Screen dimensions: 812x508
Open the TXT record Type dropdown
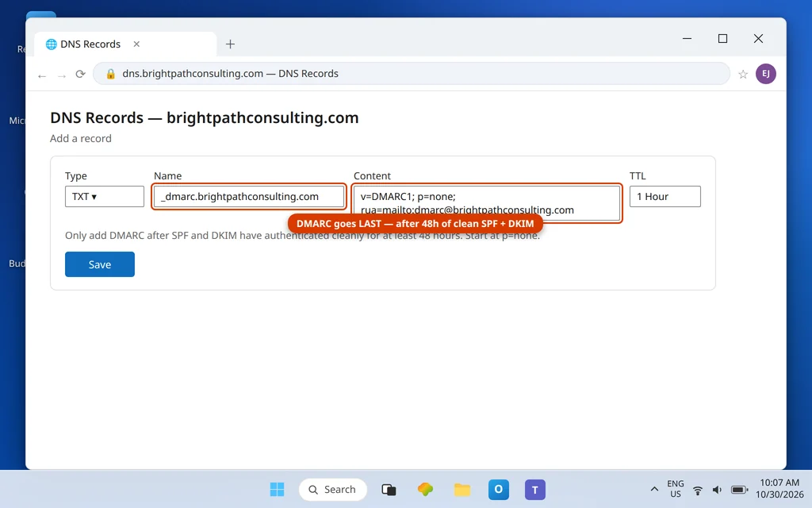(104, 197)
